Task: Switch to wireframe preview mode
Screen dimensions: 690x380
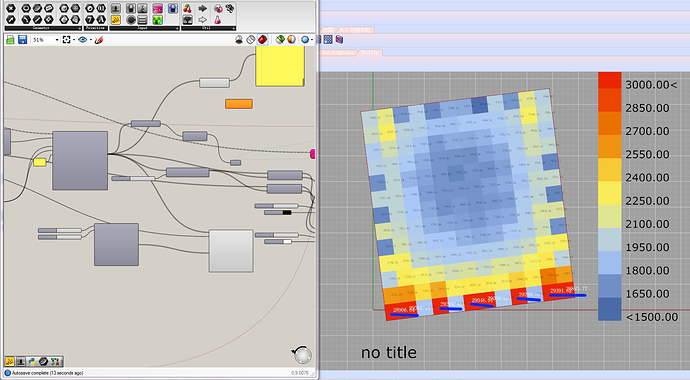Action: pyautogui.click(x=251, y=40)
